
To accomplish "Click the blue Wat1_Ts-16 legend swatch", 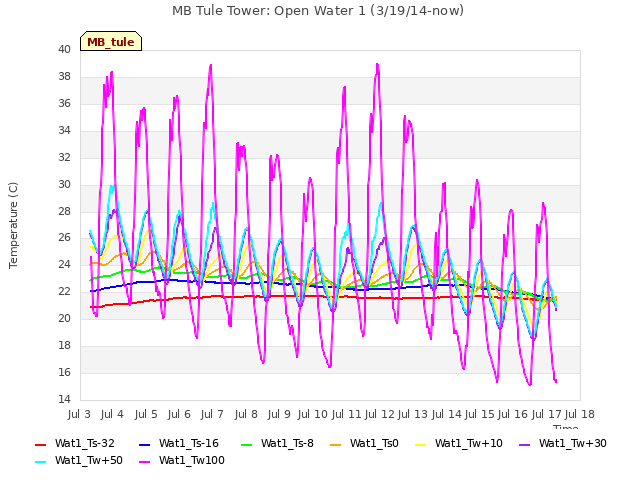I will pos(144,444).
